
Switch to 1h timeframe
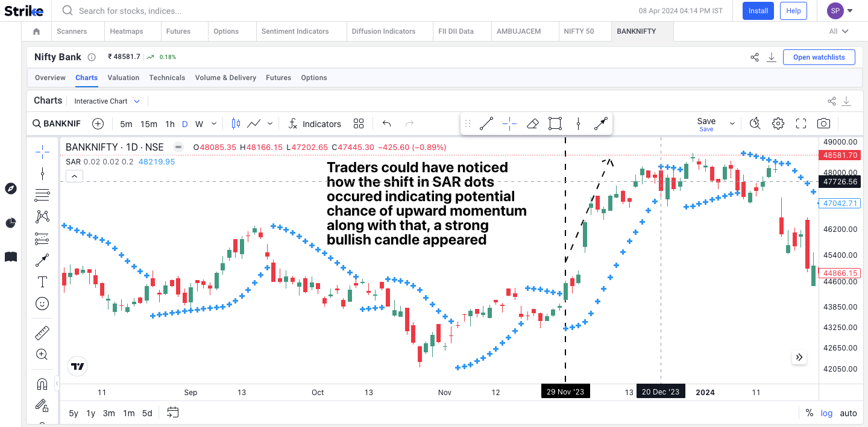[170, 124]
